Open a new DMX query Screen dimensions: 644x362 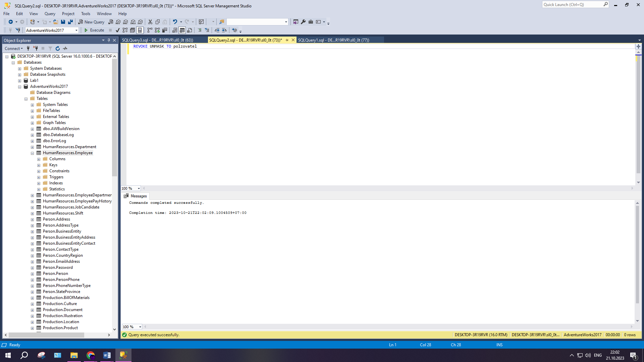click(125, 22)
